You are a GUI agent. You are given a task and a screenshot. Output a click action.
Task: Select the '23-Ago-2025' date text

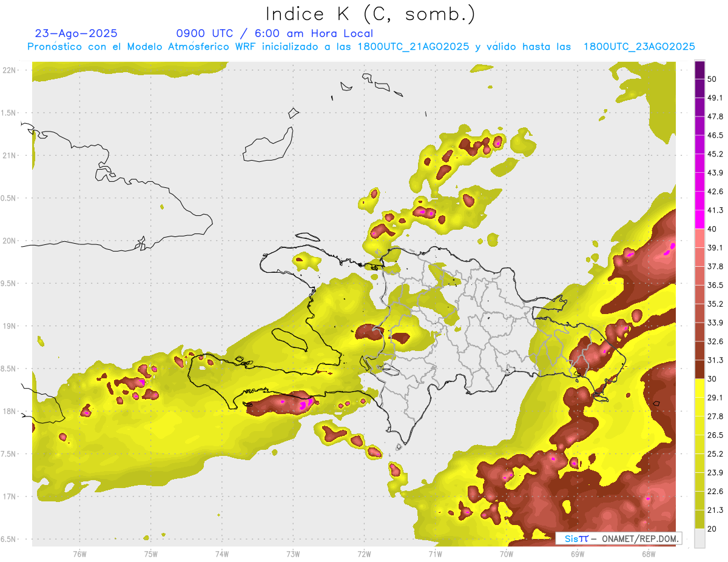(x=76, y=33)
